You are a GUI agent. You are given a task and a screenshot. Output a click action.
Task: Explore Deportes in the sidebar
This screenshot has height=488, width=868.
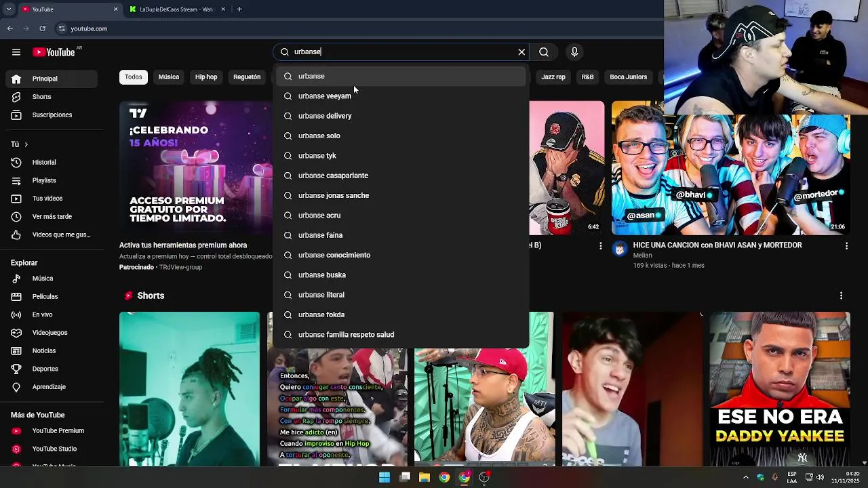pos(53,369)
